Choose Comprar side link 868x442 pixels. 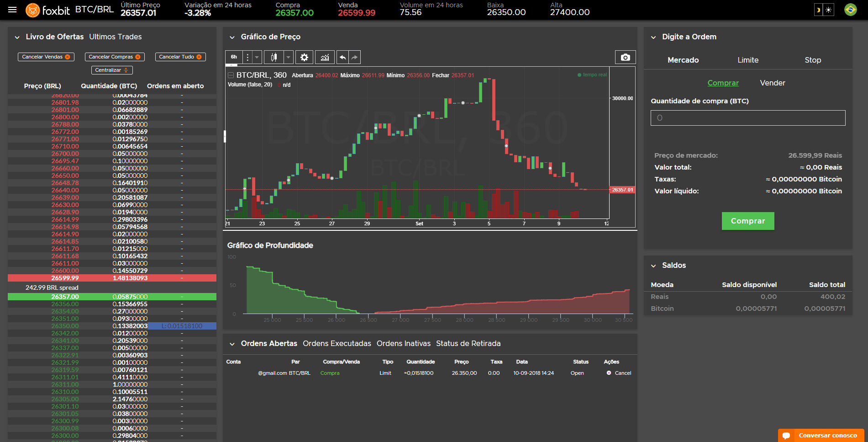coord(723,83)
